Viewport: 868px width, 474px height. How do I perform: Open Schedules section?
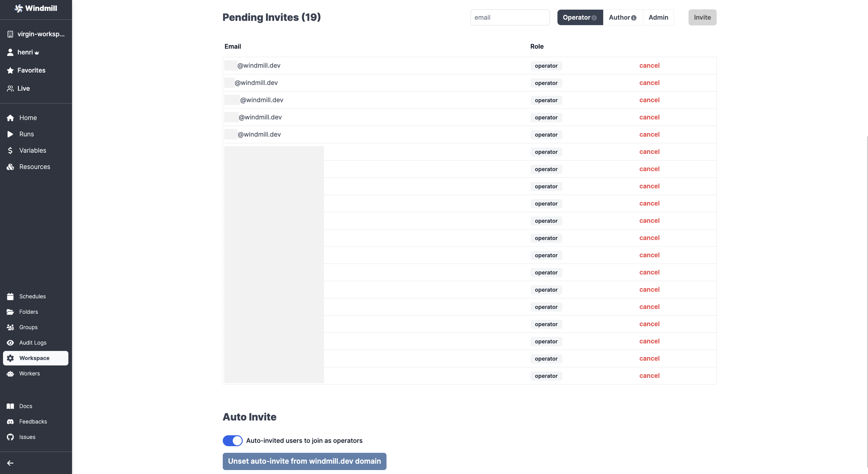(32, 296)
